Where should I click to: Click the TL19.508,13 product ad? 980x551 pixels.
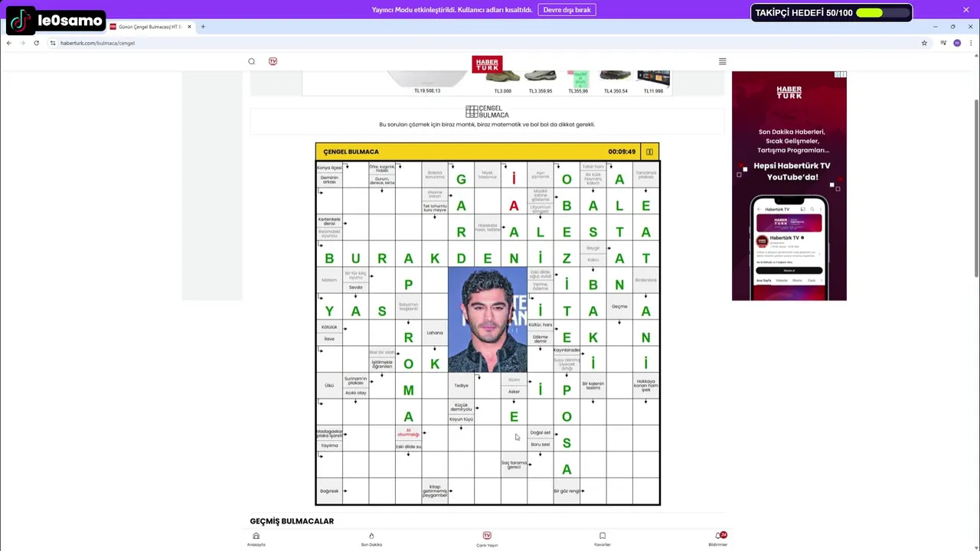[427, 83]
